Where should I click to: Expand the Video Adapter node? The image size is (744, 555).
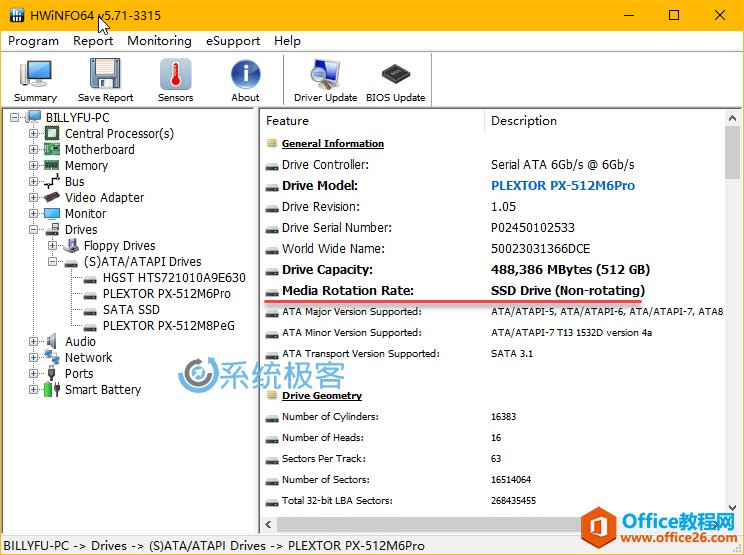pos(33,197)
